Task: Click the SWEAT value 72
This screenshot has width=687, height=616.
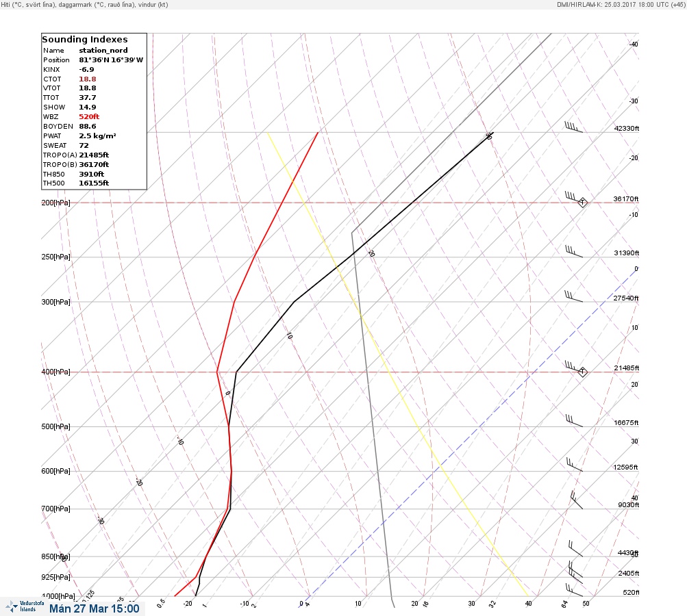Action: click(84, 146)
